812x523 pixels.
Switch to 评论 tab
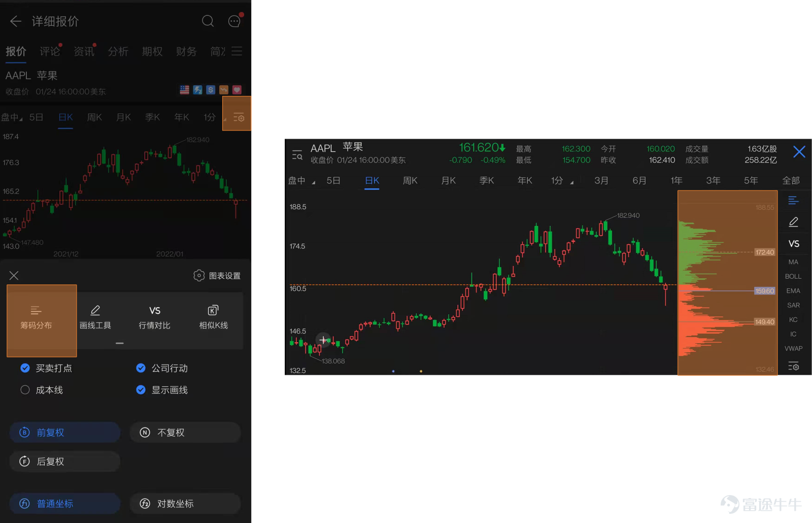[50, 51]
